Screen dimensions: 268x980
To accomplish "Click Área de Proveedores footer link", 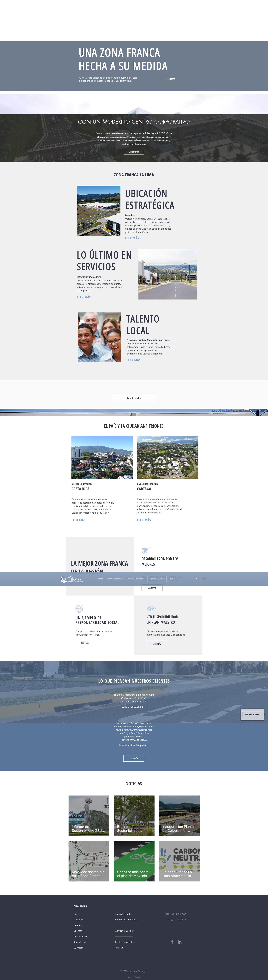I will pyautogui.click(x=126, y=920).
